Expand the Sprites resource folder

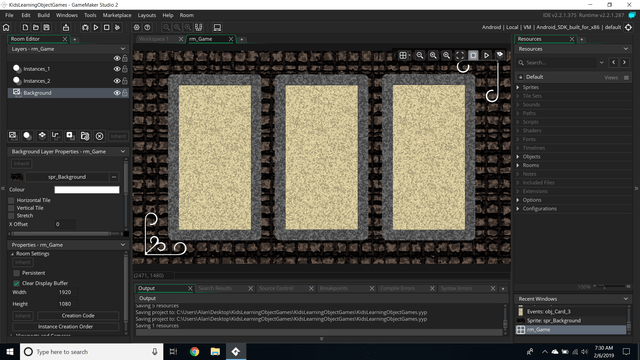coord(518,87)
